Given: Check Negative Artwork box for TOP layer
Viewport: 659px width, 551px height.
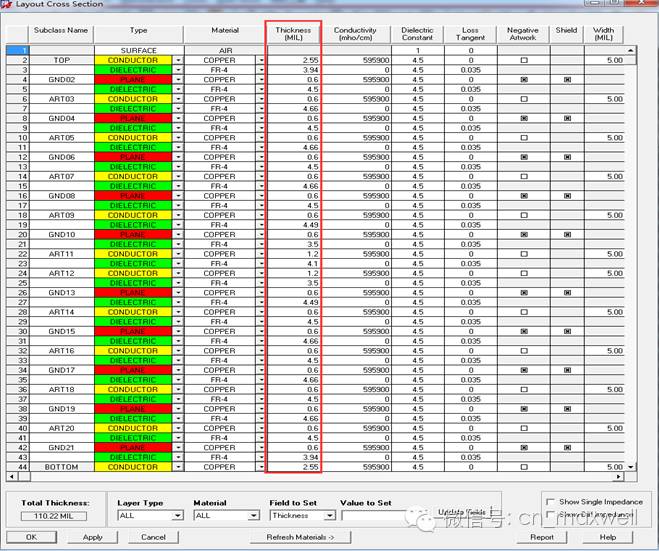Looking at the screenshot, I should coord(522,61).
